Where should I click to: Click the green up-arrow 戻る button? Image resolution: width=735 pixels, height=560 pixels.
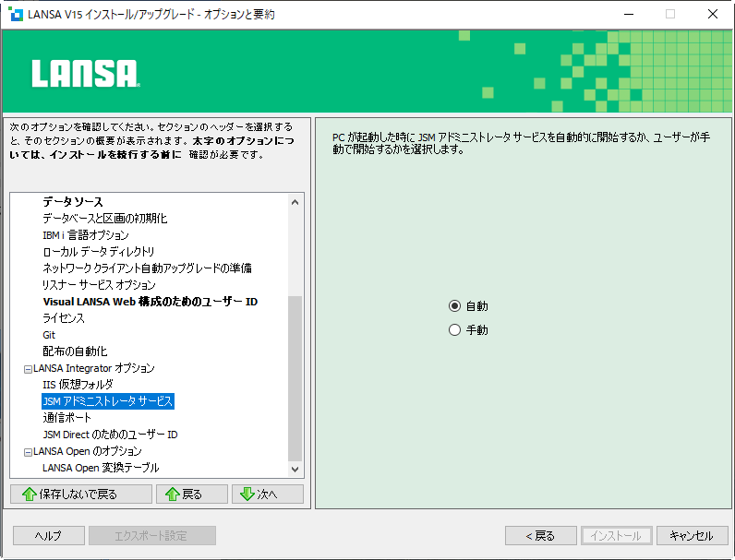tap(192, 494)
